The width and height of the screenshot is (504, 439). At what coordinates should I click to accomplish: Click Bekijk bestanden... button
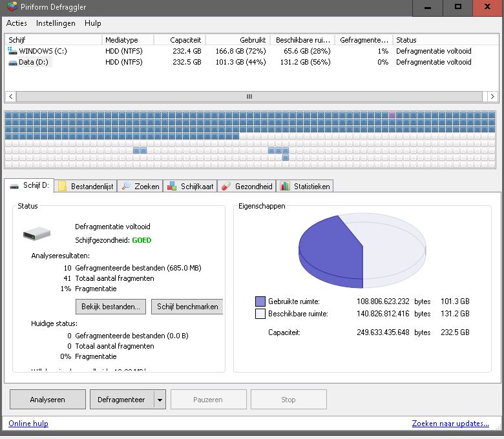point(110,307)
